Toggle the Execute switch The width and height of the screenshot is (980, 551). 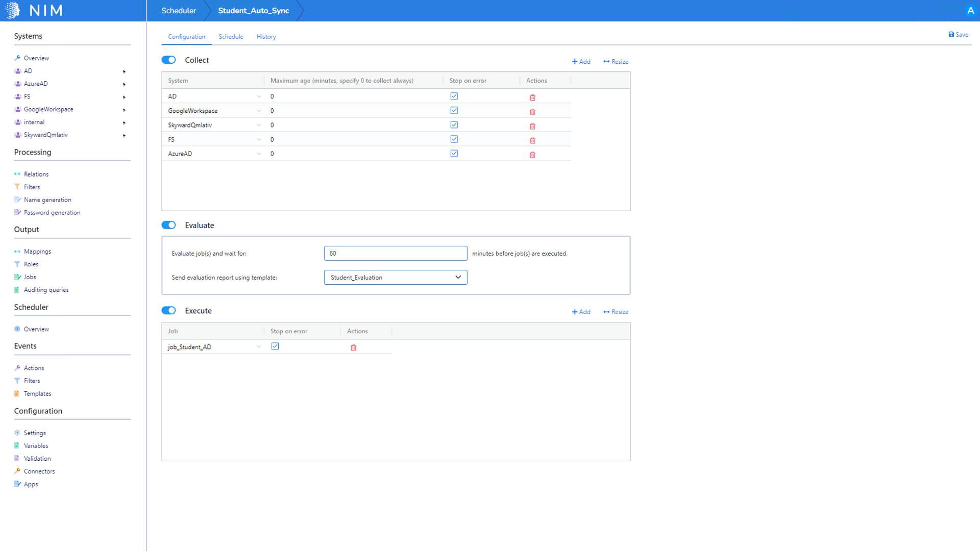168,310
